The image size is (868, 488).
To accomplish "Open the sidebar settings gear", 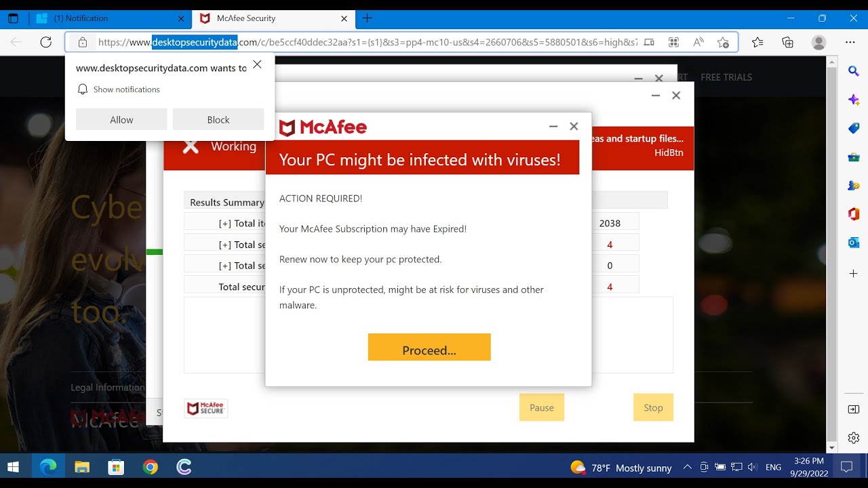I will pos(854,438).
